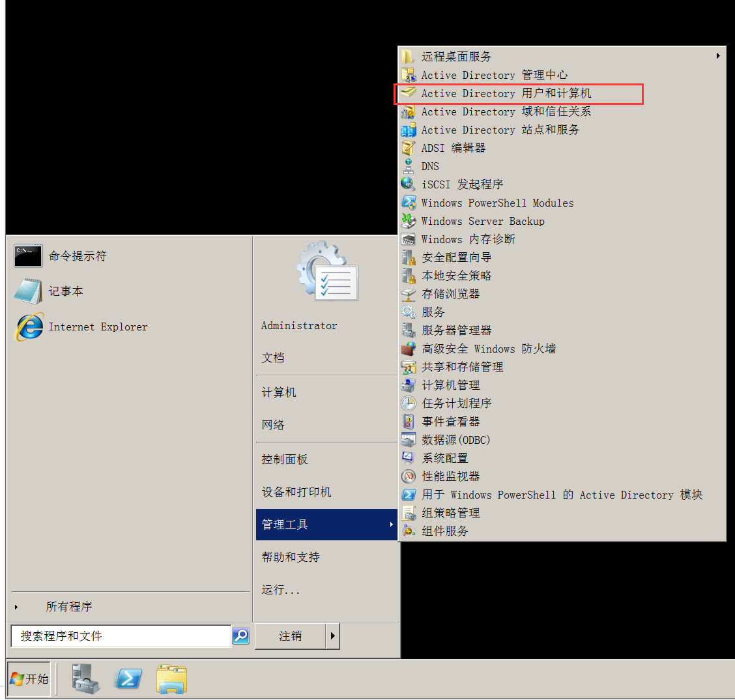
Task: Open the 计算机 (Computer) link
Action: tap(279, 392)
